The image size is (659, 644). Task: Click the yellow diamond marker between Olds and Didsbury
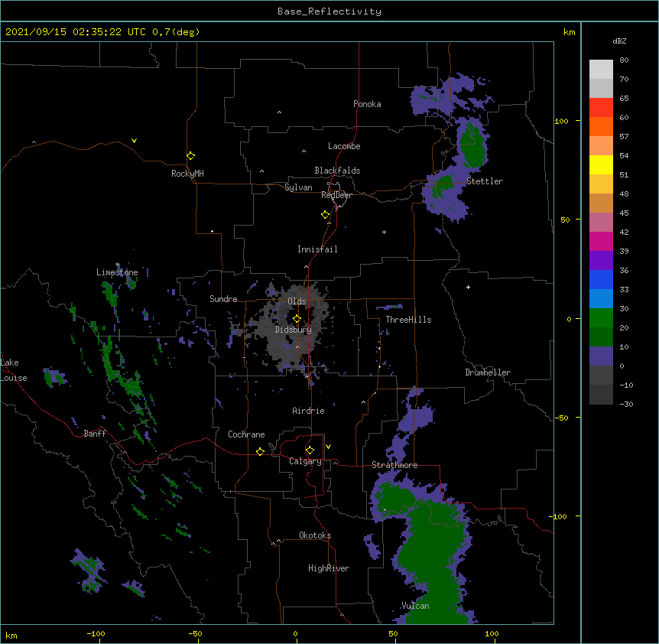297,319
